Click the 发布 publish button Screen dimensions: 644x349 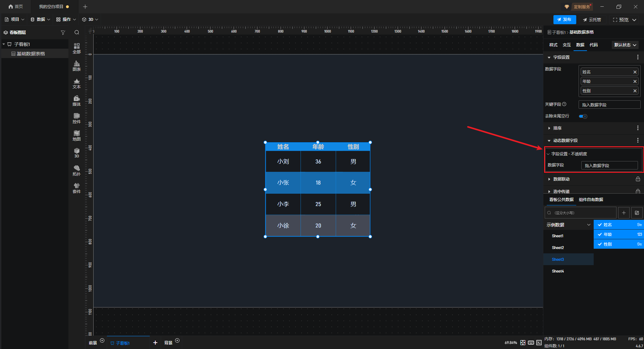pos(565,19)
